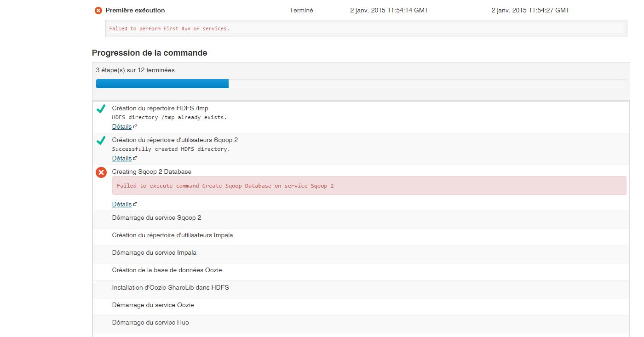
Task: Select the Création du répertoire d'utilisateurs Impala step
Action: [x=172, y=235]
